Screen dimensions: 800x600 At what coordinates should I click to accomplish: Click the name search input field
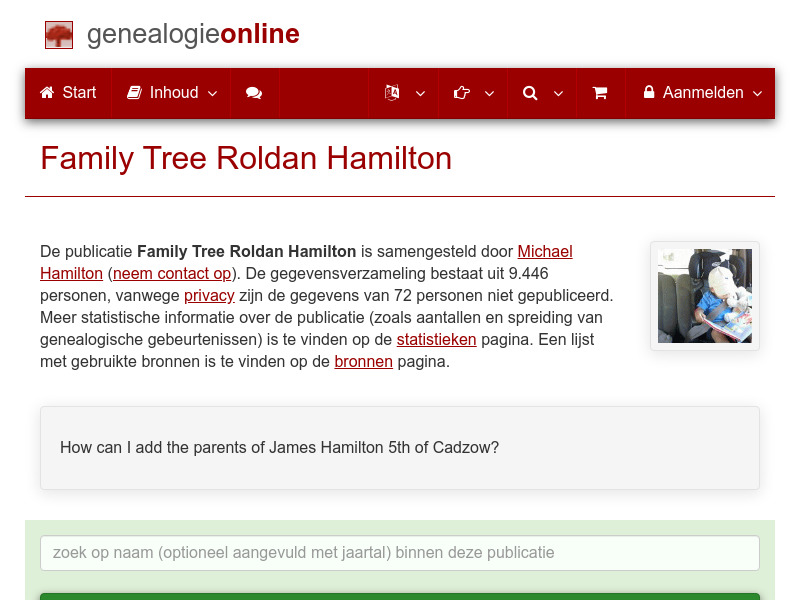pos(400,553)
